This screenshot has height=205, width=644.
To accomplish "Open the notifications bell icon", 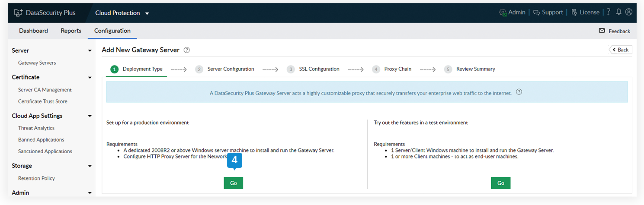I will point(619,12).
